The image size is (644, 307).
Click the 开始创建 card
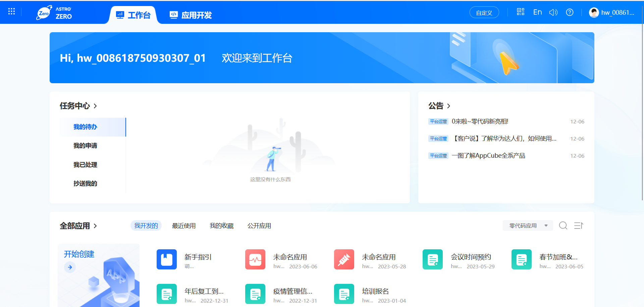click(x=99, y=275)
